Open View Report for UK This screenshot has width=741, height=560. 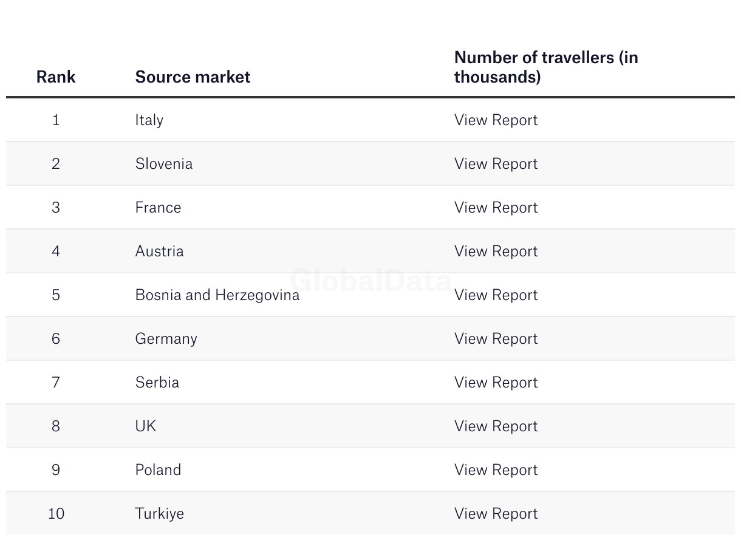click(496, 426)
